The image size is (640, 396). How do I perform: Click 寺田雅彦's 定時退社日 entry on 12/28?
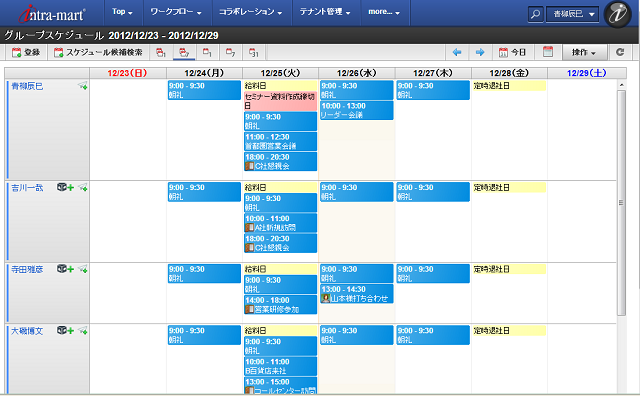[x=509, y=269]
